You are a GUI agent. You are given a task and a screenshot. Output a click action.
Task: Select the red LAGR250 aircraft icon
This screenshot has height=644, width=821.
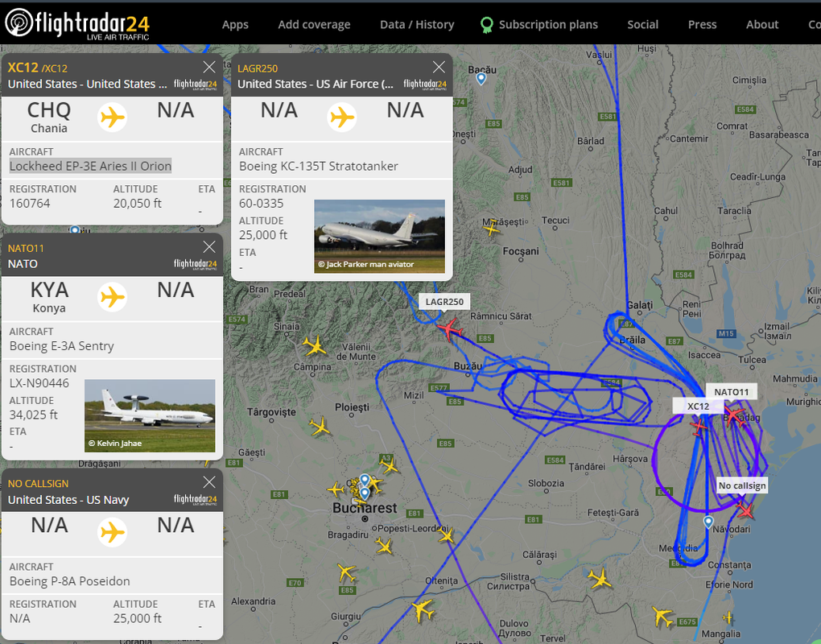[x=449, y=329]
